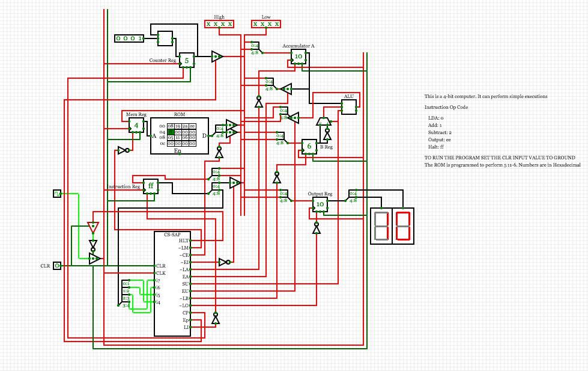Viewport: 588px width, 371px height.
Task: Click the left hex digit display
Action: click(381, 226)
